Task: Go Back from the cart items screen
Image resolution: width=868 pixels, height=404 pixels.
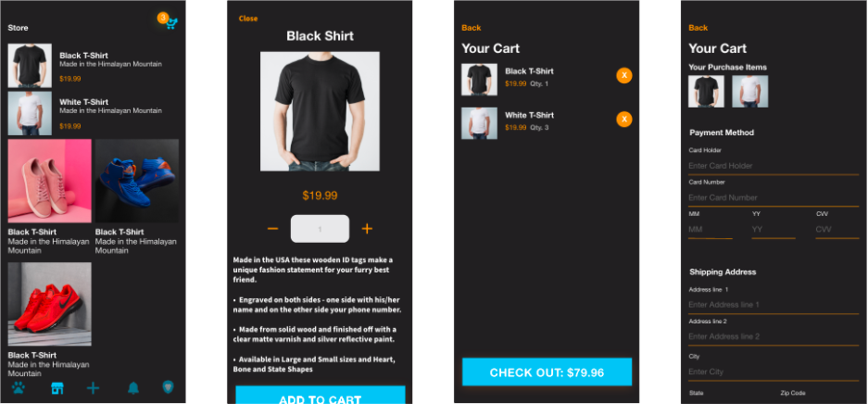Action: click(x=472, y=28)
